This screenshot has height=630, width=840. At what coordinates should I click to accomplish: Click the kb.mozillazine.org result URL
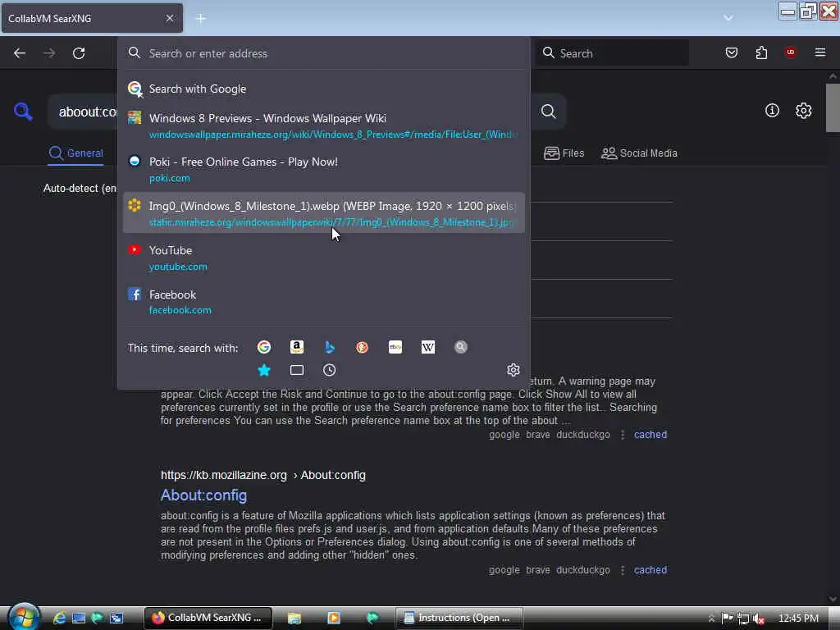tap(263, 475)
